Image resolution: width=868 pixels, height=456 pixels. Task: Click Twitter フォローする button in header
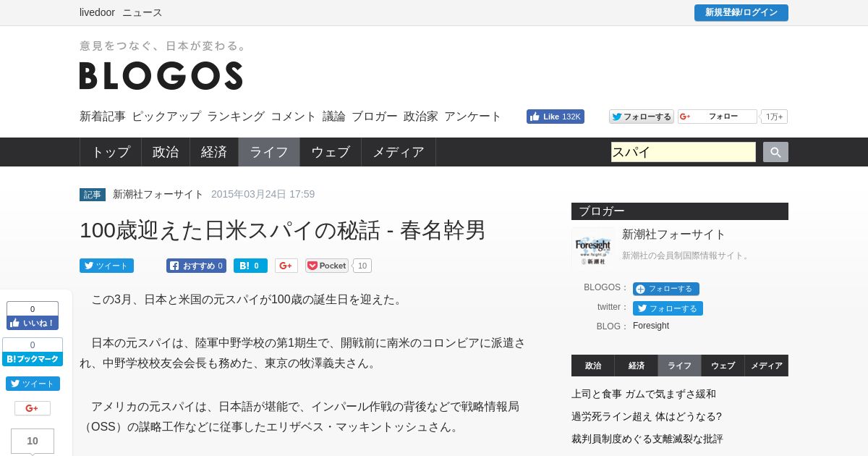click(x=642, y=117)
